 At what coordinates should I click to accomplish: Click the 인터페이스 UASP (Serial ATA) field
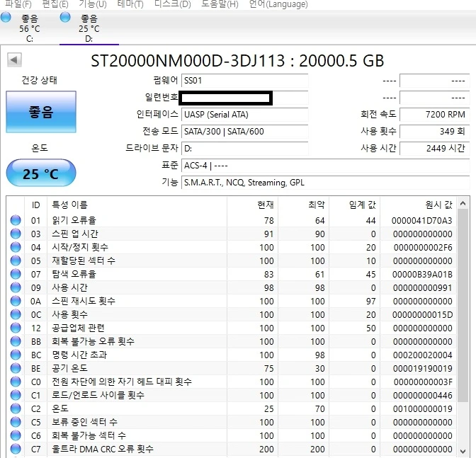244,115
